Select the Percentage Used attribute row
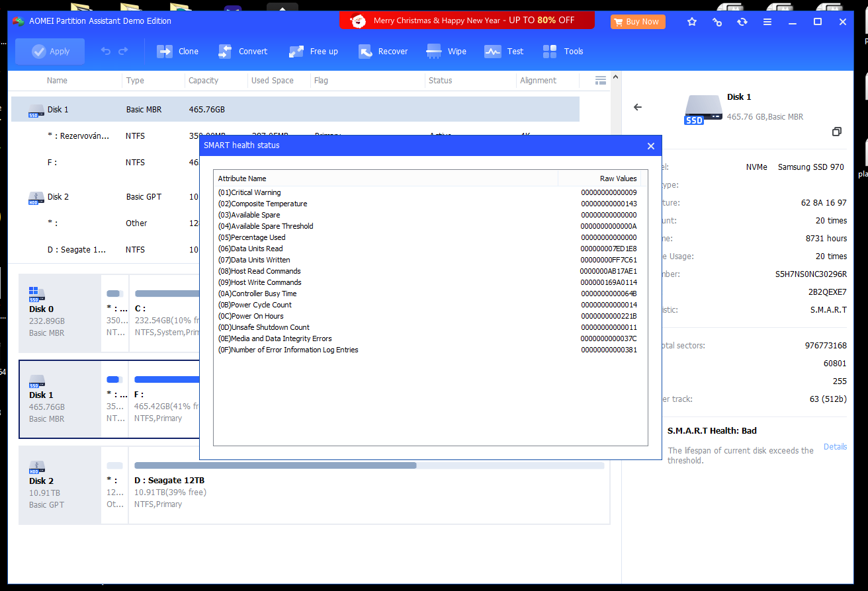 427,237
